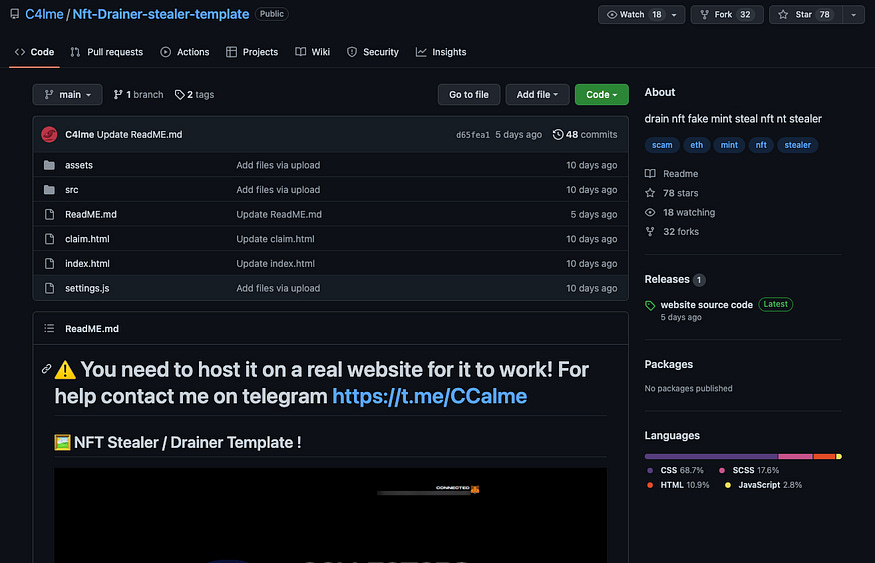
Task: Open the Watch notifications dropdown arrow
Action: click(674, 15)
